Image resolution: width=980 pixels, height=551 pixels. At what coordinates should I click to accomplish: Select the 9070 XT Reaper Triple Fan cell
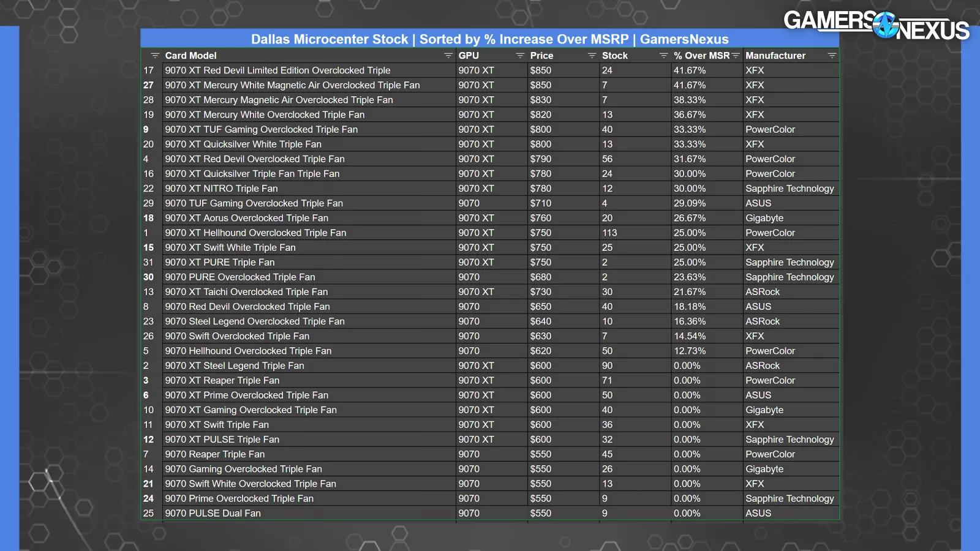tap(222, 380)
